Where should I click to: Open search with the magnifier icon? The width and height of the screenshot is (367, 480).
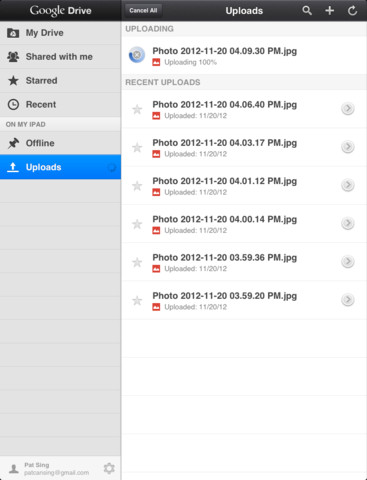point(307,11)
